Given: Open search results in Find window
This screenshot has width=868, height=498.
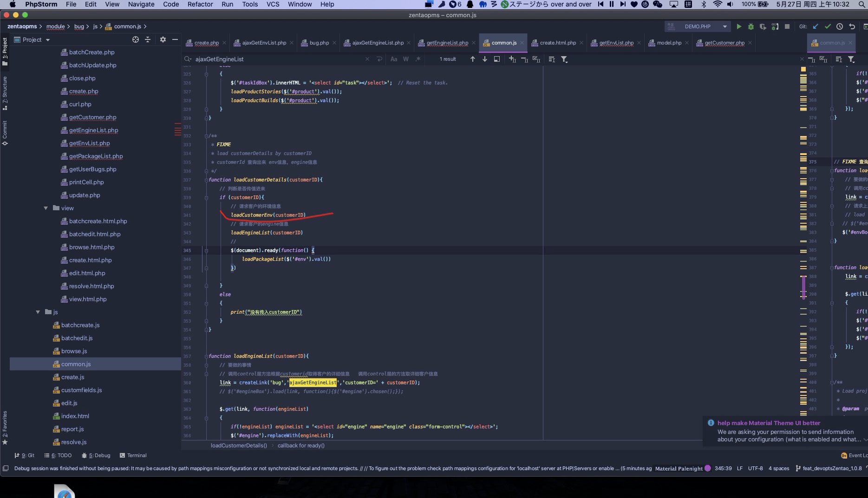Looking at the screenshot, I should 496,59.
